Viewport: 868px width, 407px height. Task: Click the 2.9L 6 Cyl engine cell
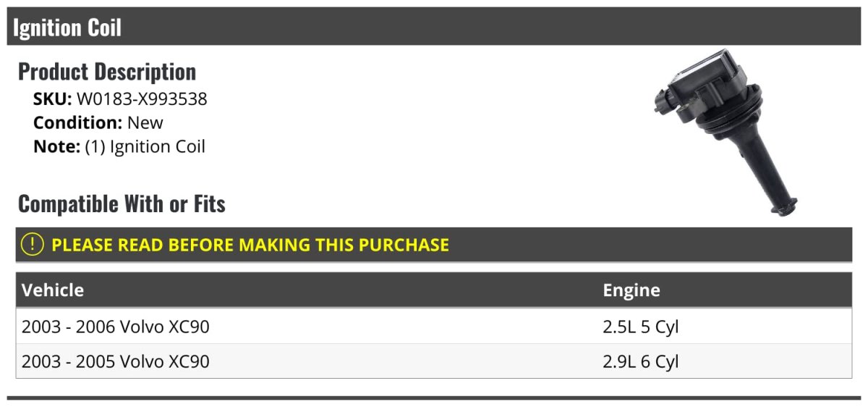point(641,361)
